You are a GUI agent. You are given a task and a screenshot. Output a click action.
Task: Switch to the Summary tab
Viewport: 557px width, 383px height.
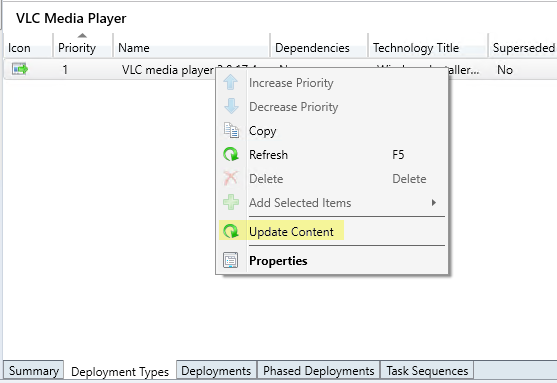[x=34, y=371]
